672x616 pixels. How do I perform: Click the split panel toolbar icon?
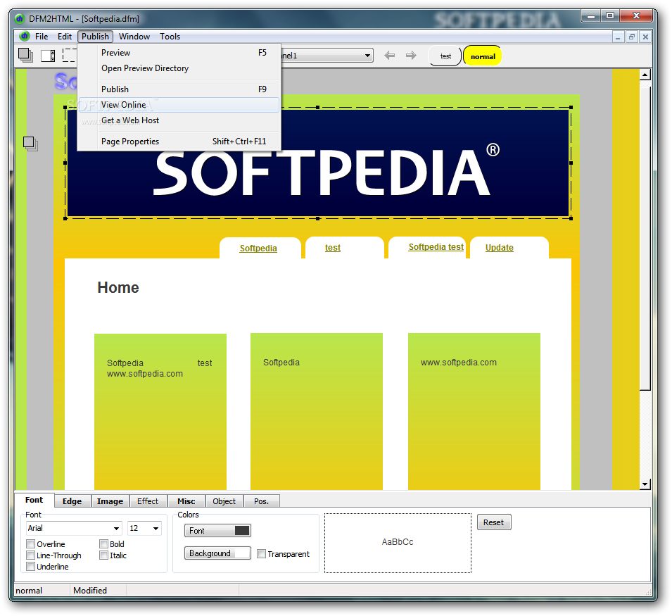tap(48, 56)
